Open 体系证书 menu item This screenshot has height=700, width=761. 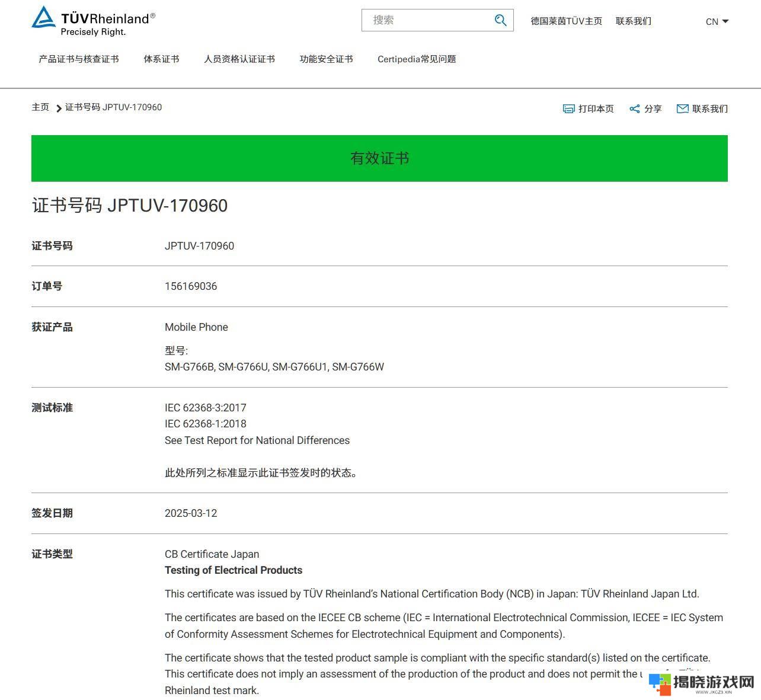click(161, 59)
